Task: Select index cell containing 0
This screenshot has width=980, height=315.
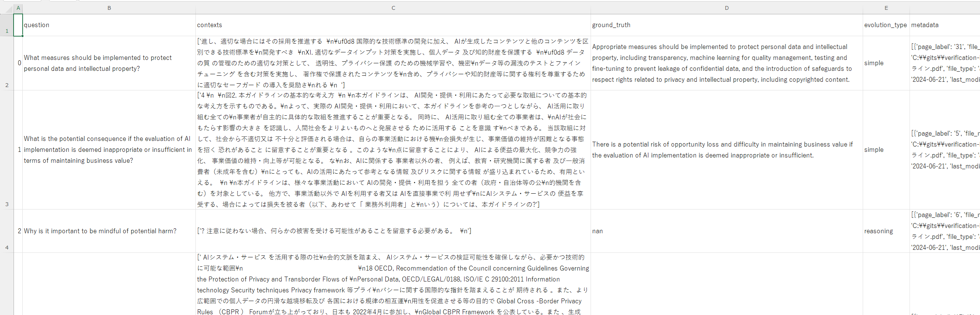Action: click(x=18, y=63)
